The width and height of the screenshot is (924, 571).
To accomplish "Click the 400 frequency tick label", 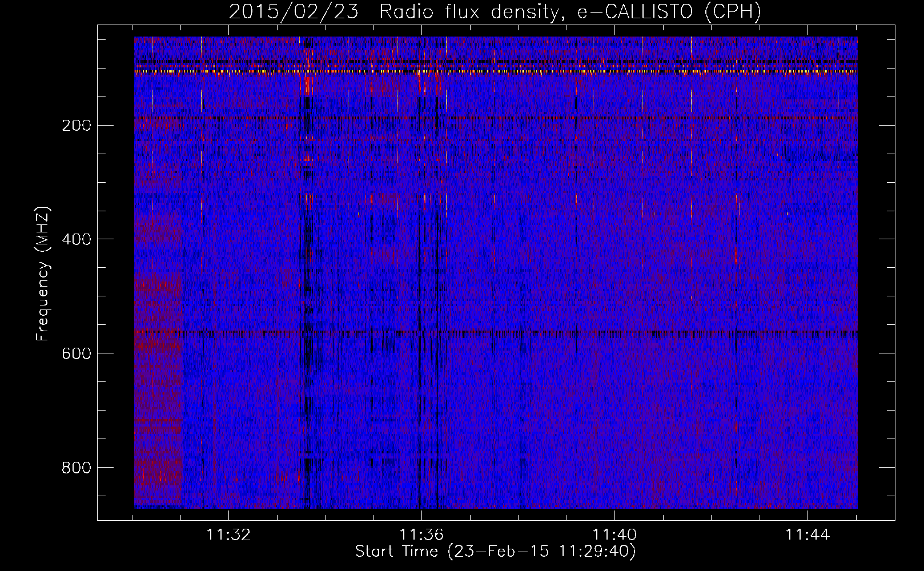I will tap(76, 239).
